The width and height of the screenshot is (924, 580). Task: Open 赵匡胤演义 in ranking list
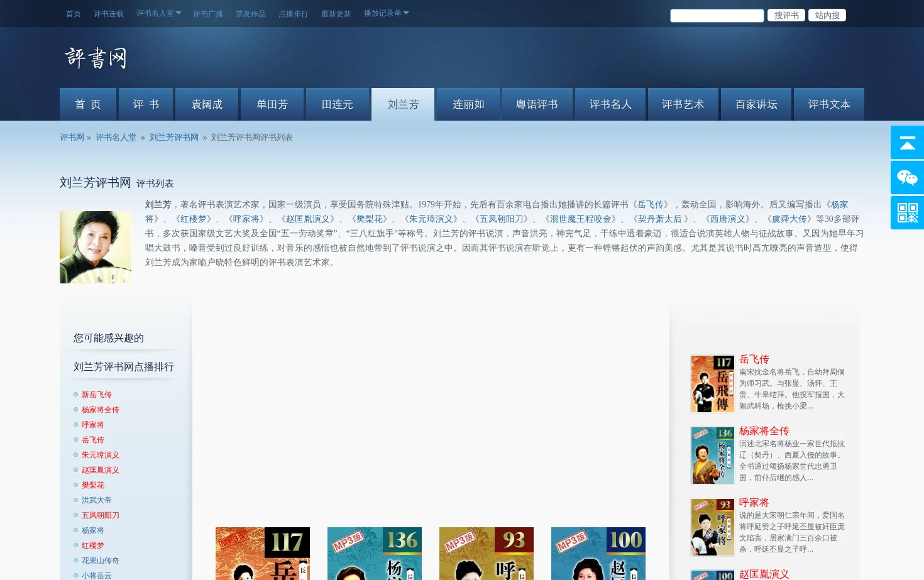[100, 470]
